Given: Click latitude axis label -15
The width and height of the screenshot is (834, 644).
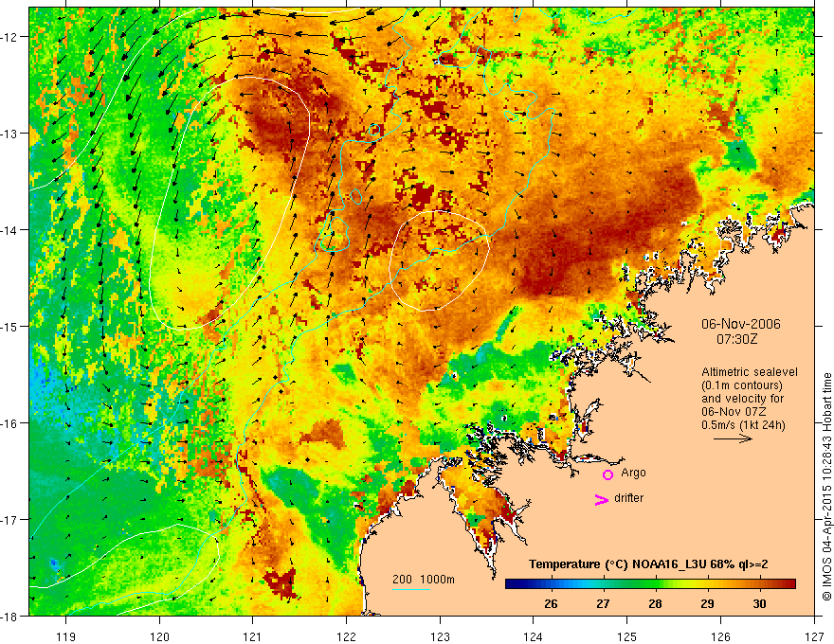Looking at the screenshot, I should [x=10, y=326].
